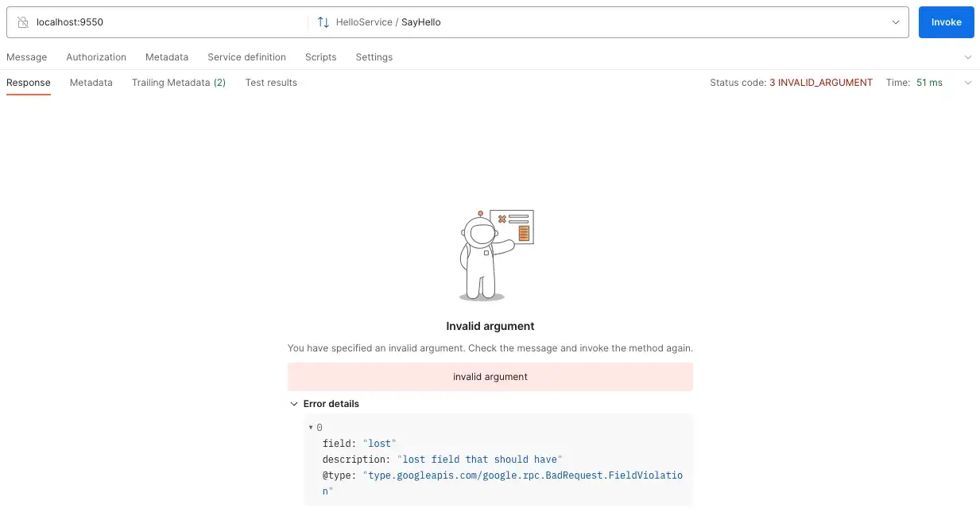Screen dimensions: 980x516
Task: Open the request Metadata tab
Action: point(167,57)
